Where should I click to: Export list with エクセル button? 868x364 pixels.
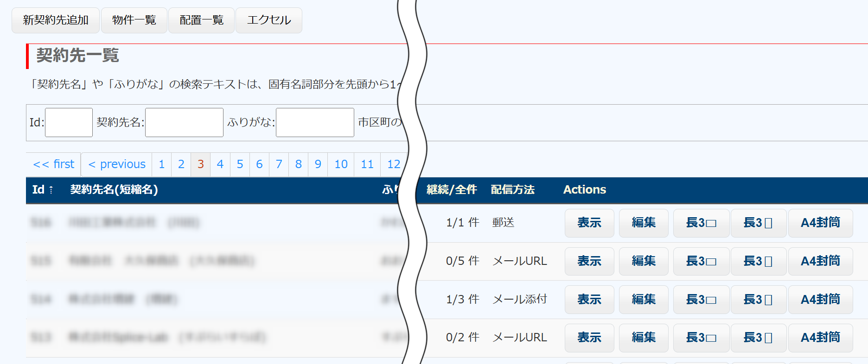pos(268,20)
